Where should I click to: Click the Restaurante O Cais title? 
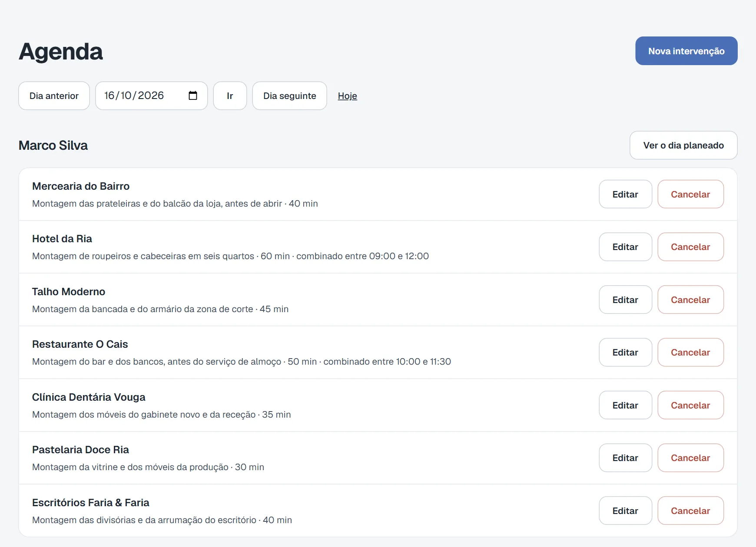(80, 344)
